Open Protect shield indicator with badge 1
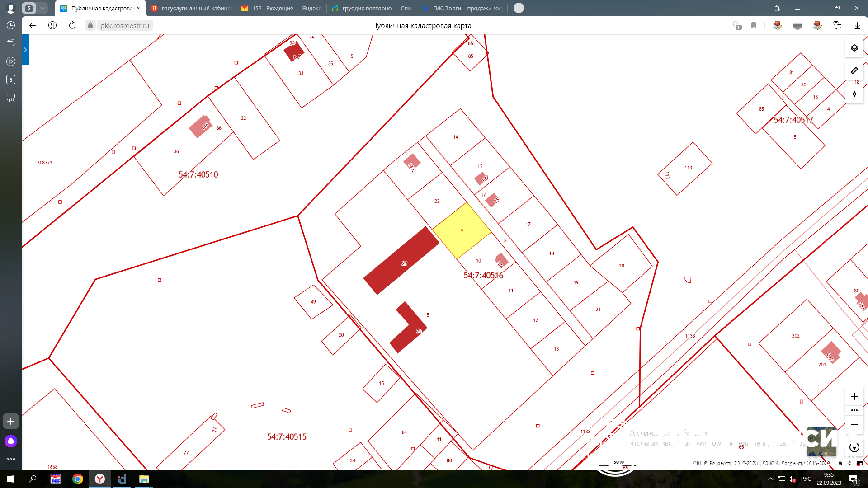The height and width of the screenshot is (488, 868). 737,25
